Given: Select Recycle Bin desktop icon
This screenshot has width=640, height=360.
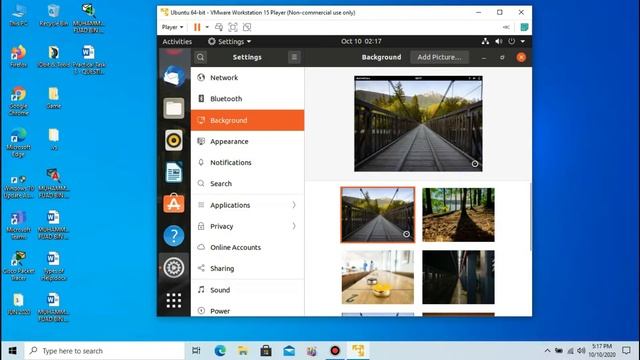Looking at the screenshot, I should 53,15.
